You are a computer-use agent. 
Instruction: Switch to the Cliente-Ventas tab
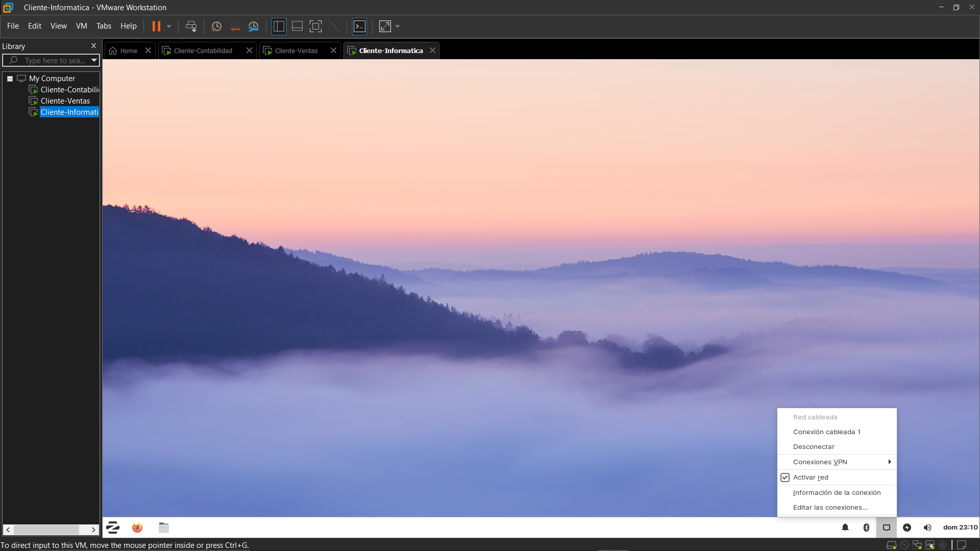296,51
